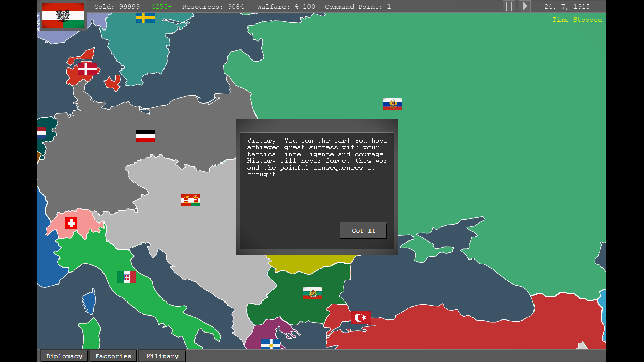Click the Resources: 9084 counter
The height and width of the screenshot is (362, 644).
click(x=213, y=7)
